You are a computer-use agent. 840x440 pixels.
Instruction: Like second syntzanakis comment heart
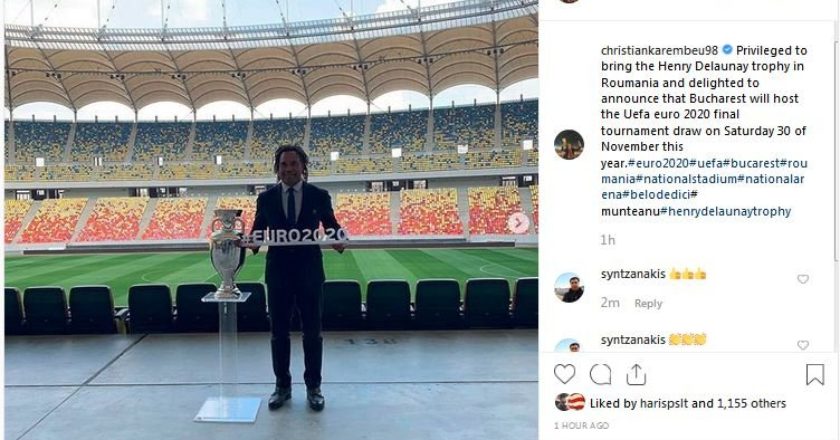click(x=802, y=345)
